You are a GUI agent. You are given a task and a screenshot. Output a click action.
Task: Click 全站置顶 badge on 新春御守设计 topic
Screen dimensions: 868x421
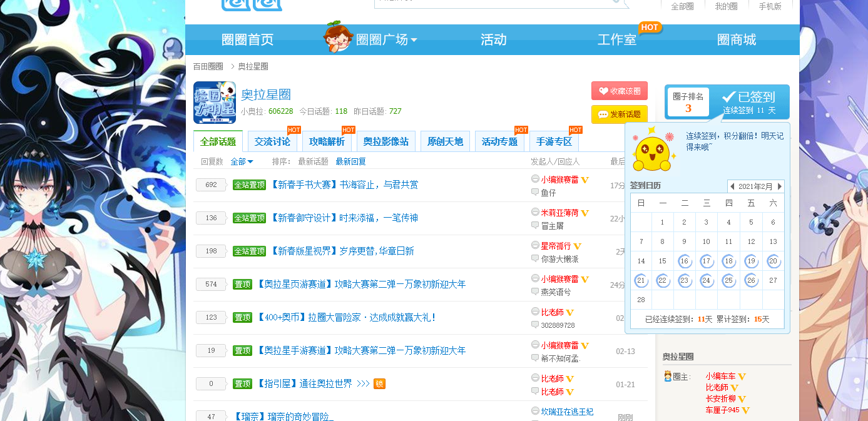(x=250, y=218)
